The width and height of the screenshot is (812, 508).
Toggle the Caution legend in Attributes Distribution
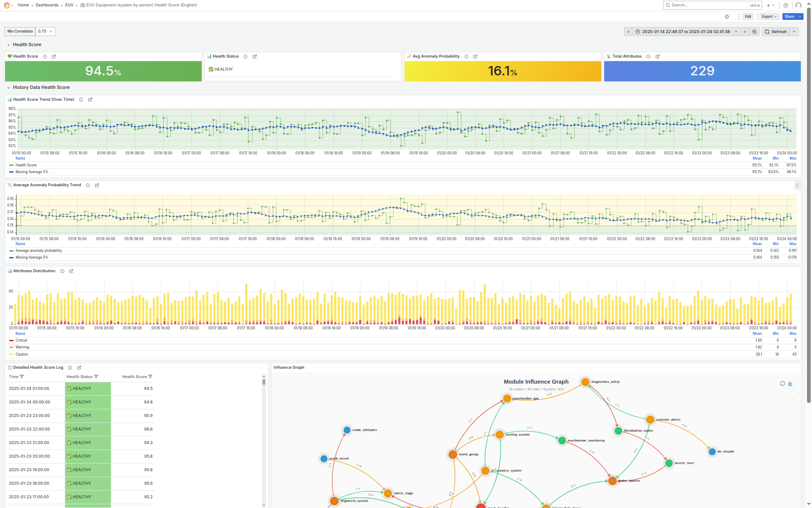click(22, 354)
